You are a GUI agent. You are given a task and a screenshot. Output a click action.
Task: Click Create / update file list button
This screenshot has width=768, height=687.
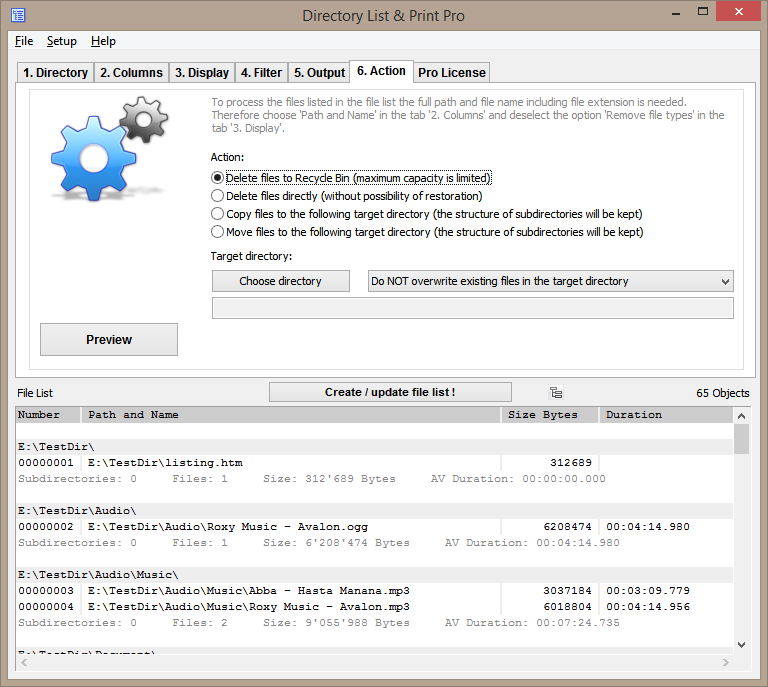[390, 392]
